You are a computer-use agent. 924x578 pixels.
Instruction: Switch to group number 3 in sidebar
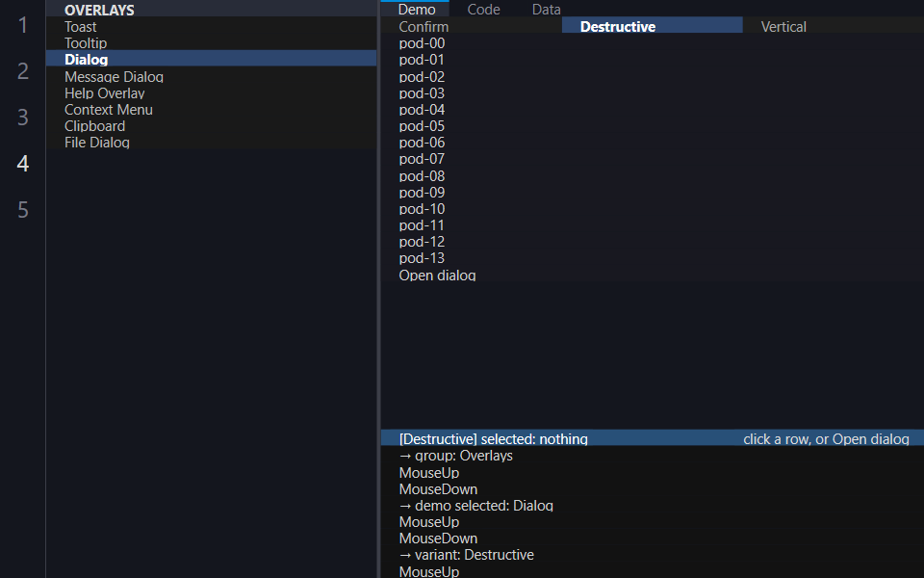(22, 117)
